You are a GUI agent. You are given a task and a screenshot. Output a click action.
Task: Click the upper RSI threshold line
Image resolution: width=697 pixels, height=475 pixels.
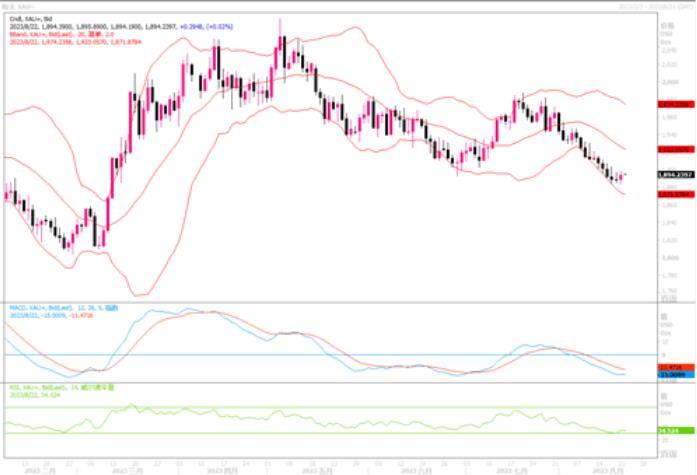300,408
